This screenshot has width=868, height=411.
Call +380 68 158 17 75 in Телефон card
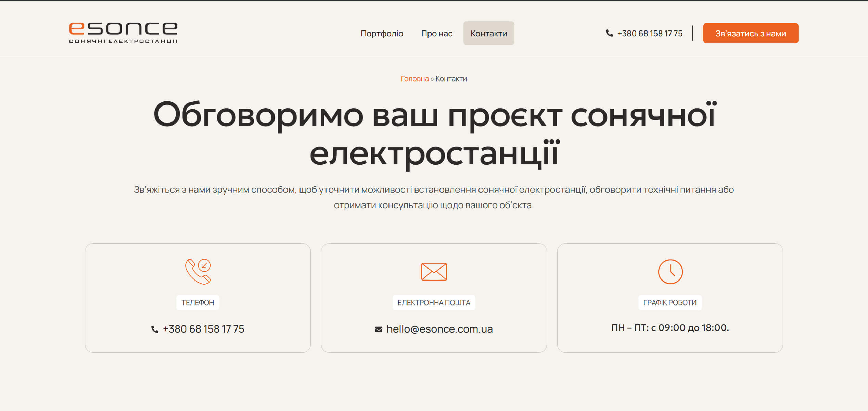click(203, 329)
